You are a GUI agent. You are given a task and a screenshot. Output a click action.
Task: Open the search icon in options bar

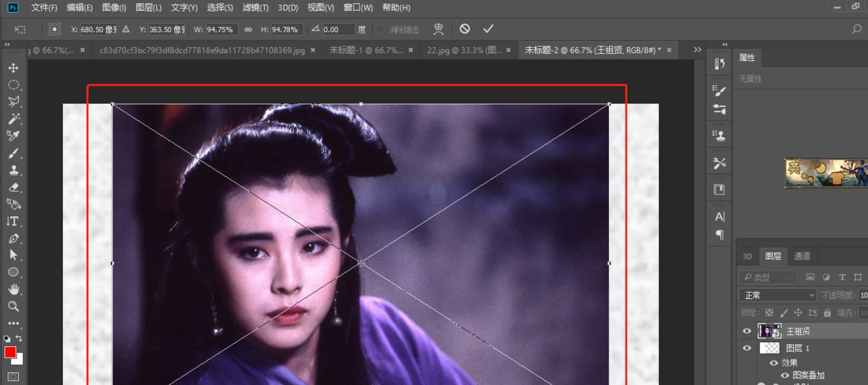pos(857,29)
